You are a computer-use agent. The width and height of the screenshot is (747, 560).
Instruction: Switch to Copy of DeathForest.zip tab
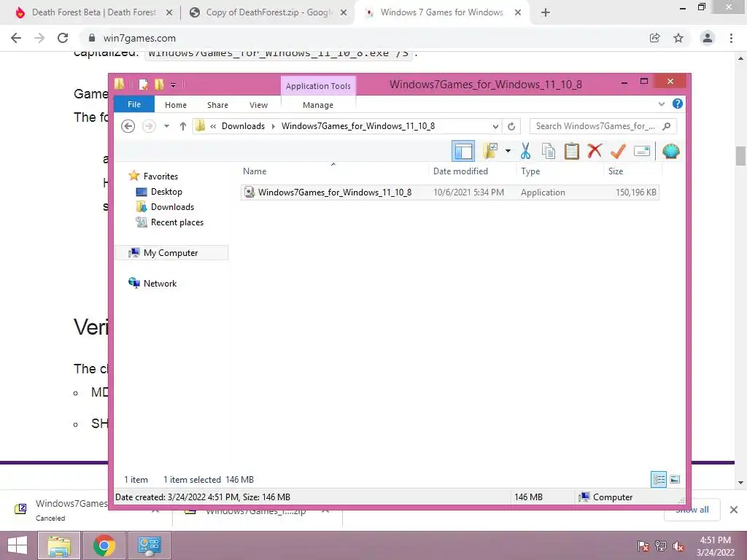tap(268, 12)
